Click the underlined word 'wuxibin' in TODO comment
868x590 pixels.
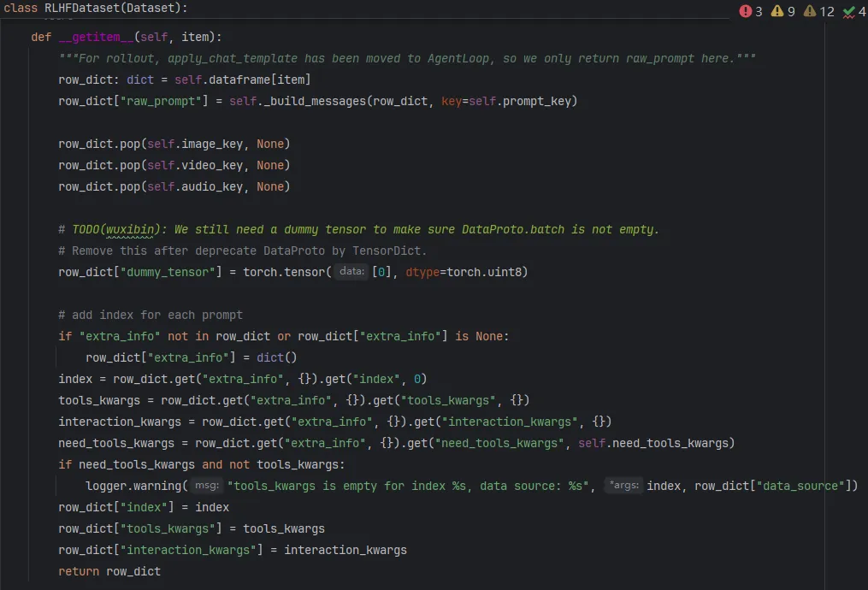pyautogui.click(x=129, y=230)
